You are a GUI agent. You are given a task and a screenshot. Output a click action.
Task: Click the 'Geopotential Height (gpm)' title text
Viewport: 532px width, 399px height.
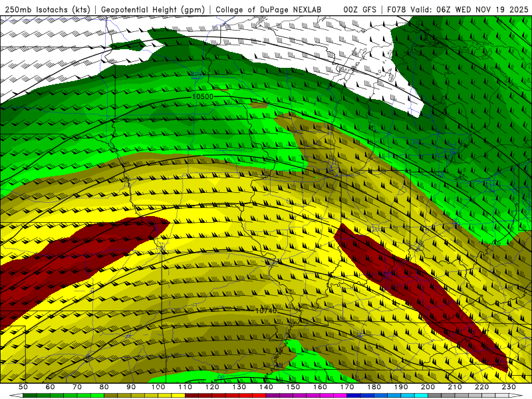point(153,10)
